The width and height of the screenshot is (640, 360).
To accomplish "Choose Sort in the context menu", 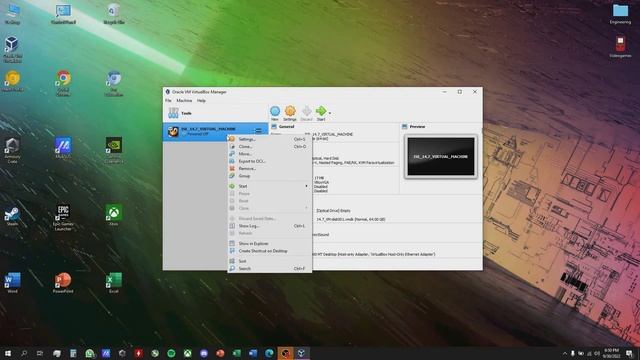I will (269, 261).
